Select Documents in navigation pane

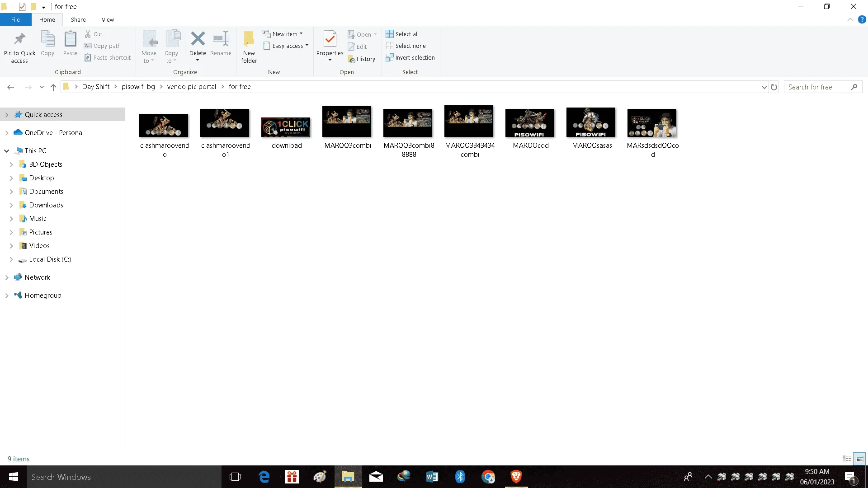pyautogui.click(x=46, y=192)
